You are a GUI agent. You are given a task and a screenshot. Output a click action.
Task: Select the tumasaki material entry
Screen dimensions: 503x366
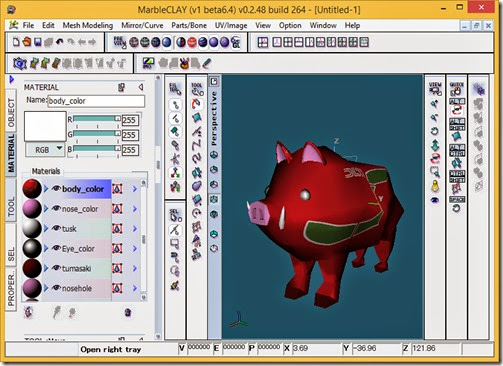[77, 268]
